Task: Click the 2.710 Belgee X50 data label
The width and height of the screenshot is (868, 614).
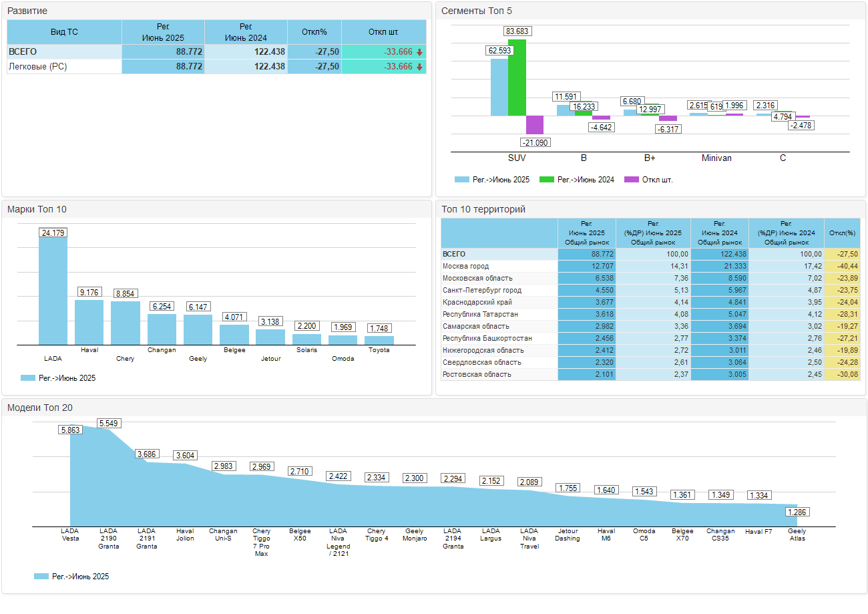Action: [x=300, y=471]
